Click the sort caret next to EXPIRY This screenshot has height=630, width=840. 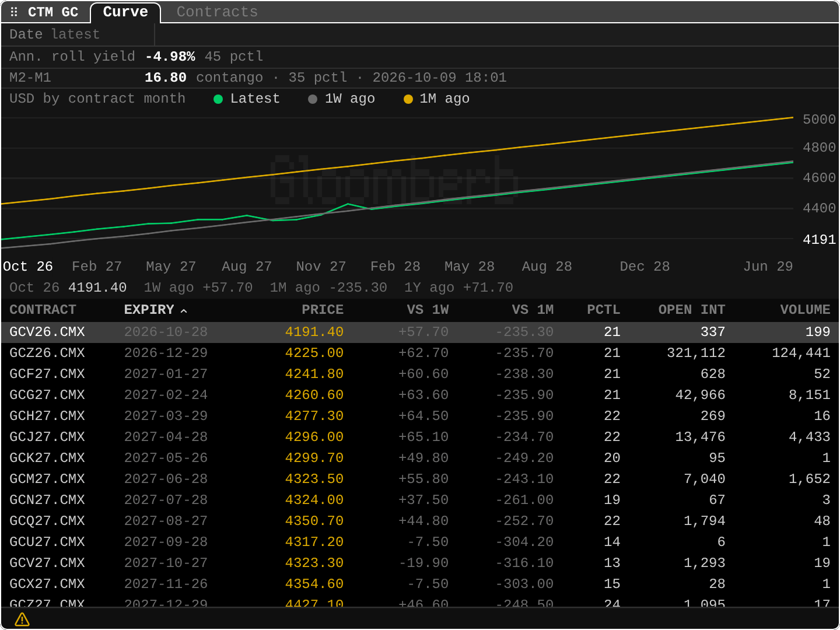(184, 310)
